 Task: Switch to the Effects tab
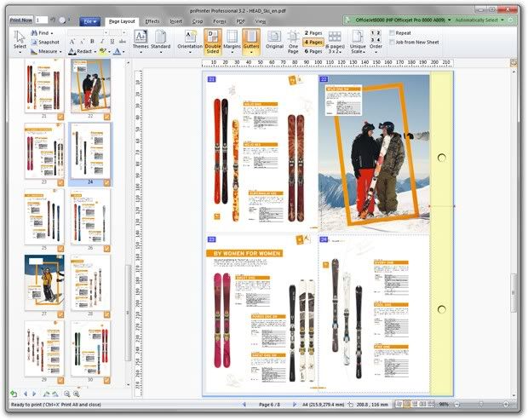152,21
